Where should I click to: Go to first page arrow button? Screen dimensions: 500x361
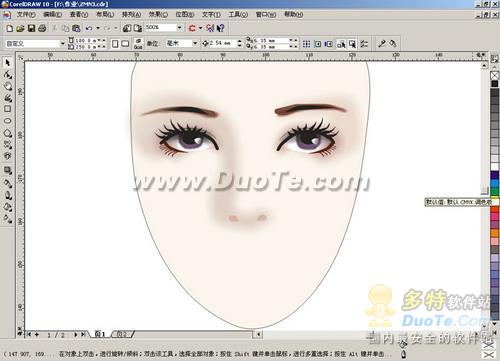coord(29,334)
